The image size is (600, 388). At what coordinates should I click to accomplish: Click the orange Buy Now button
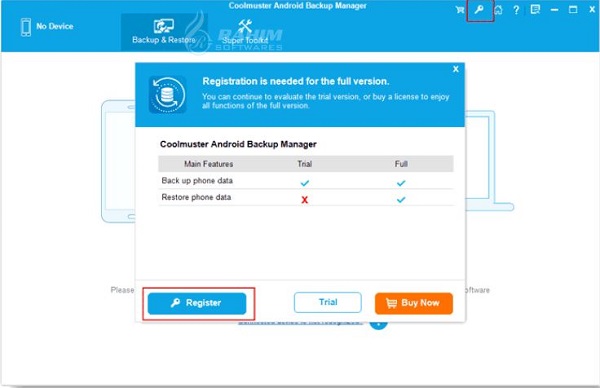(x=414, y=303)
